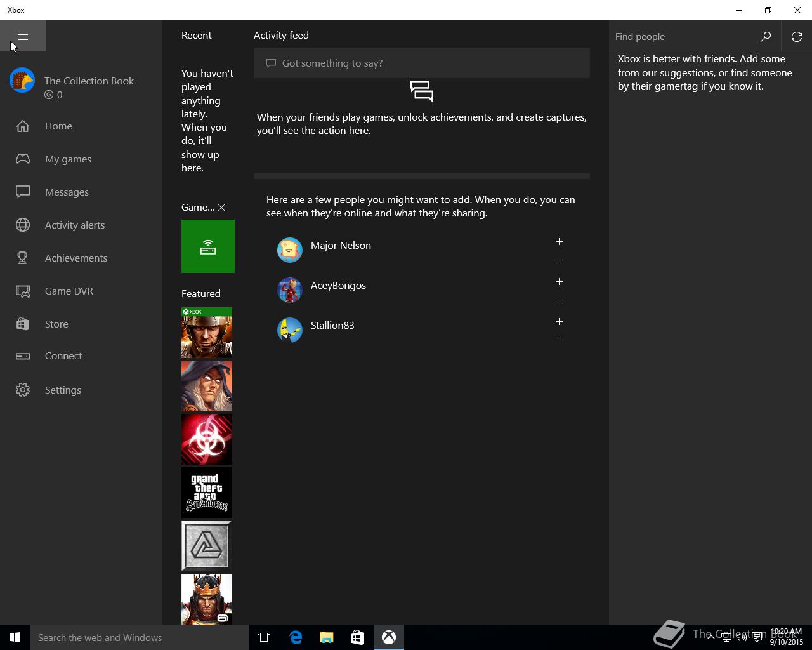Launch Microsoft Edge from taskbar

[x=296, y=637]
